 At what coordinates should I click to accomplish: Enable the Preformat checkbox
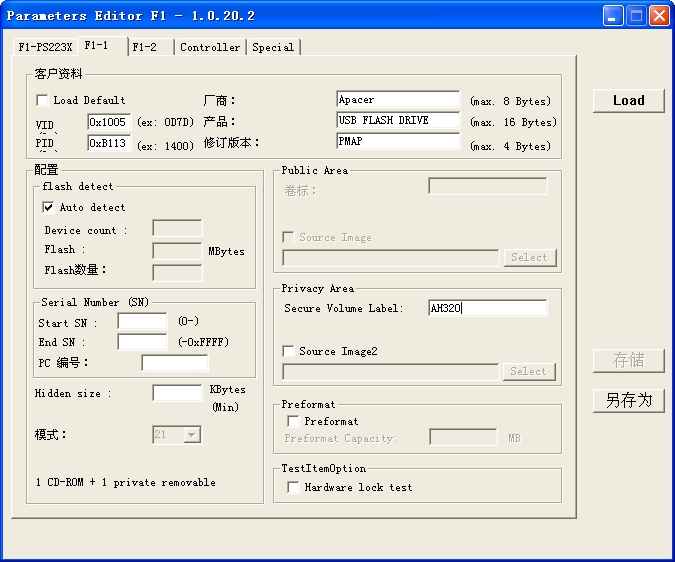[x=293, y=421]
